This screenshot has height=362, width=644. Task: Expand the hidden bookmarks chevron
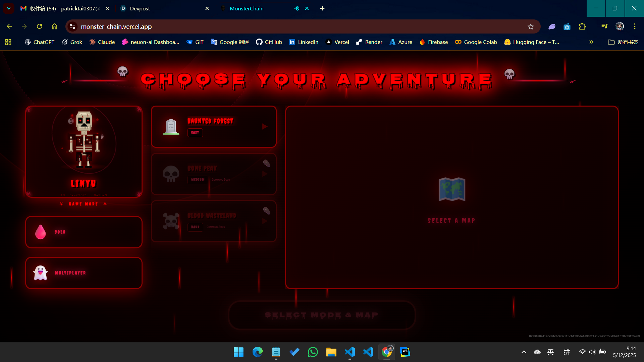click(x=591, y=42)
